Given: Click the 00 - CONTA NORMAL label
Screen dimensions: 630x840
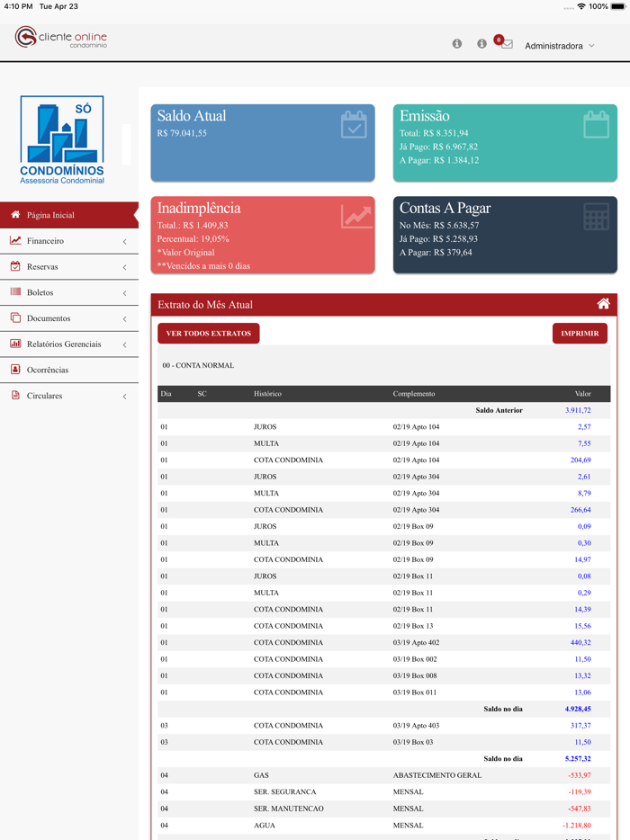Looking at the screenshot, I should tap(198, 365).
